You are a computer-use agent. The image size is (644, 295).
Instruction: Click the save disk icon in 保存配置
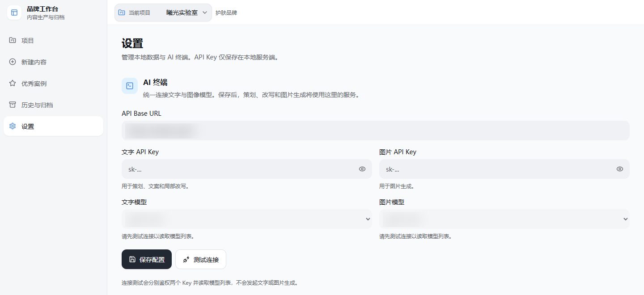coord(132,259)
